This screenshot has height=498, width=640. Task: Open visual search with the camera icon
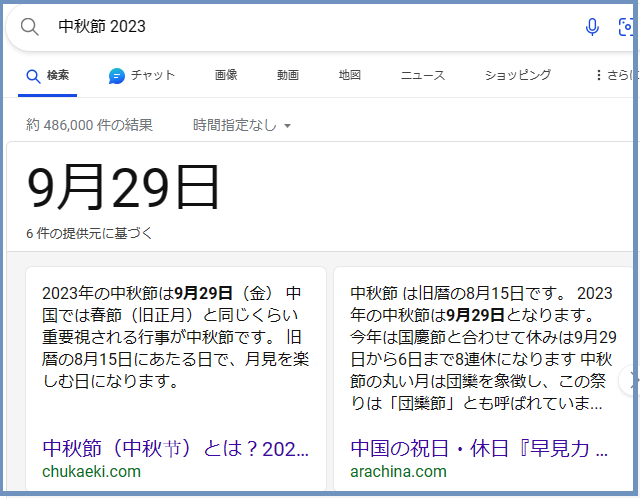point(627,27)
